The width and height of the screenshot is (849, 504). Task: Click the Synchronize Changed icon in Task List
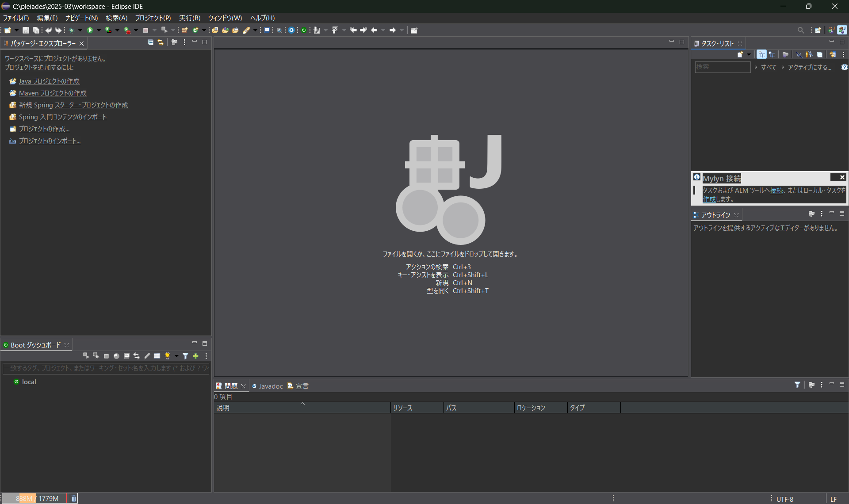click(833, 54)
